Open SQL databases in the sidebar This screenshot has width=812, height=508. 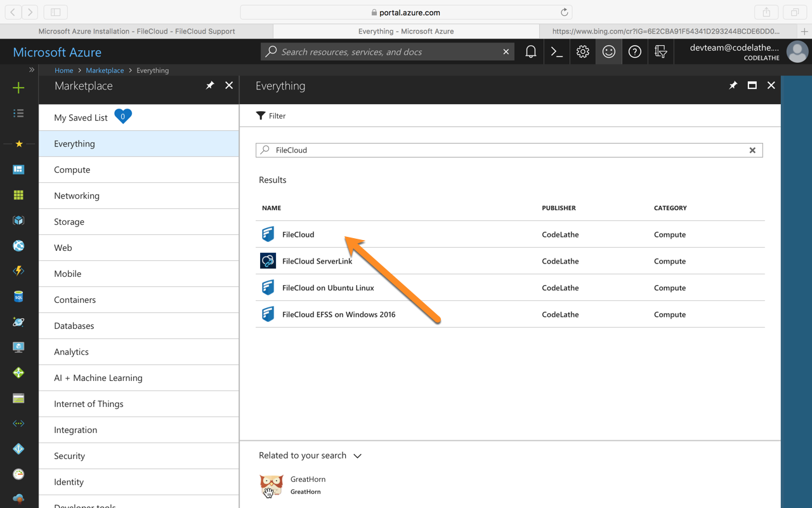pyautogui.click(x=18, y=297)
